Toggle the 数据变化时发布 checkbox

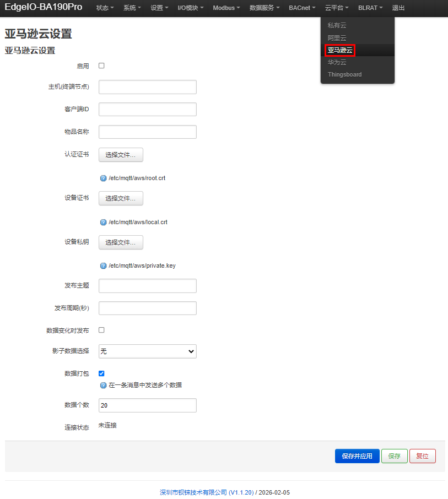101,330
